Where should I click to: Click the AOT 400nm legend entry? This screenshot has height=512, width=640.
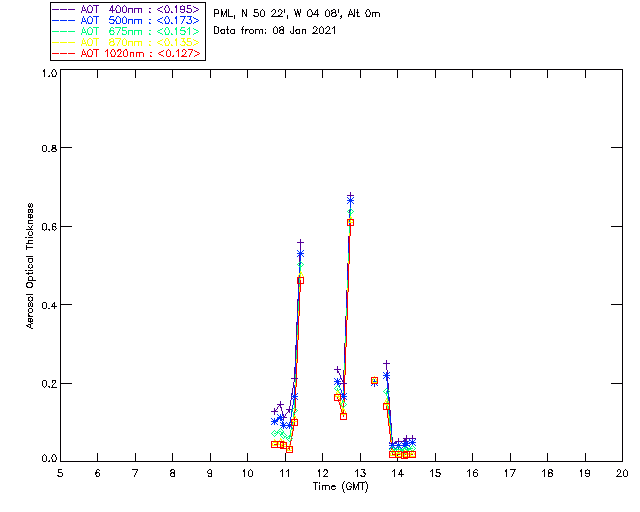pyautogui.click(x=126, y=9)
